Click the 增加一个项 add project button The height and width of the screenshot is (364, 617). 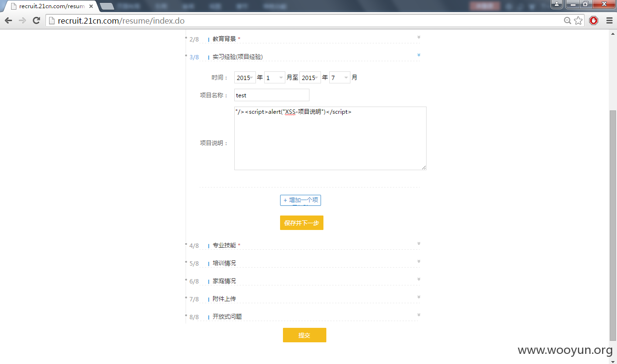pyautogui.click(x=300, y=200)
